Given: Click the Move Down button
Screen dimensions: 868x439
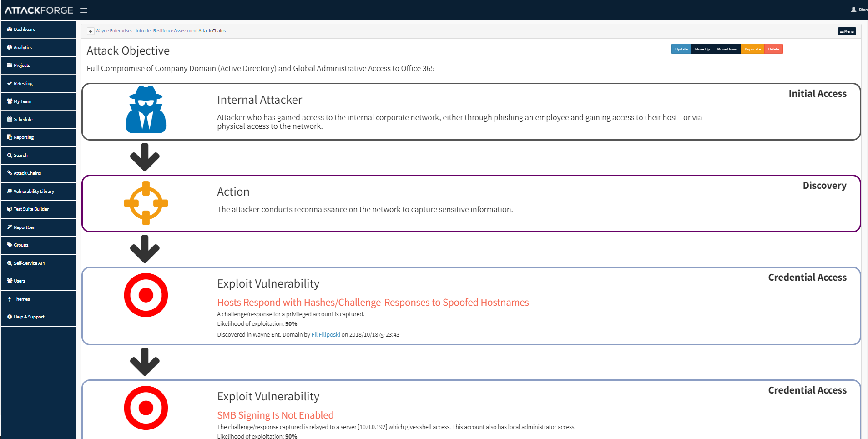Looking at the screenshot, I should coord(727,49).
